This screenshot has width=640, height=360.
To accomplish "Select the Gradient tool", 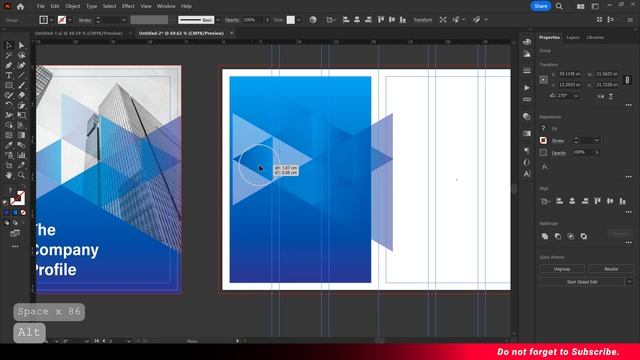I will tap(21, 135).
